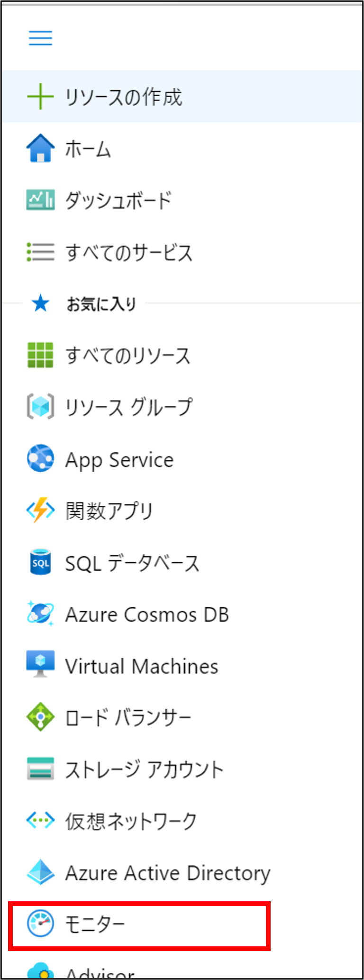Click the SQL database cylinder icon
This screenshot has height=980, width=364.
click(x=40, y=562)
